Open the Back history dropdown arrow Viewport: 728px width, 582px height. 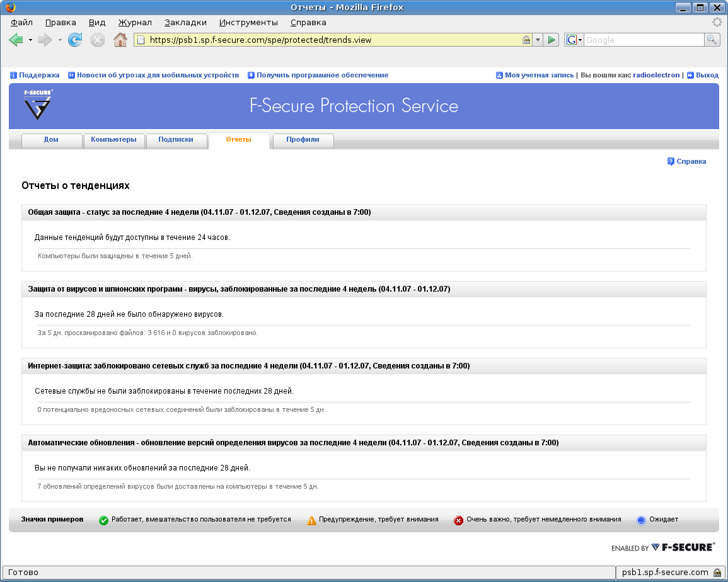click(31, 40)
